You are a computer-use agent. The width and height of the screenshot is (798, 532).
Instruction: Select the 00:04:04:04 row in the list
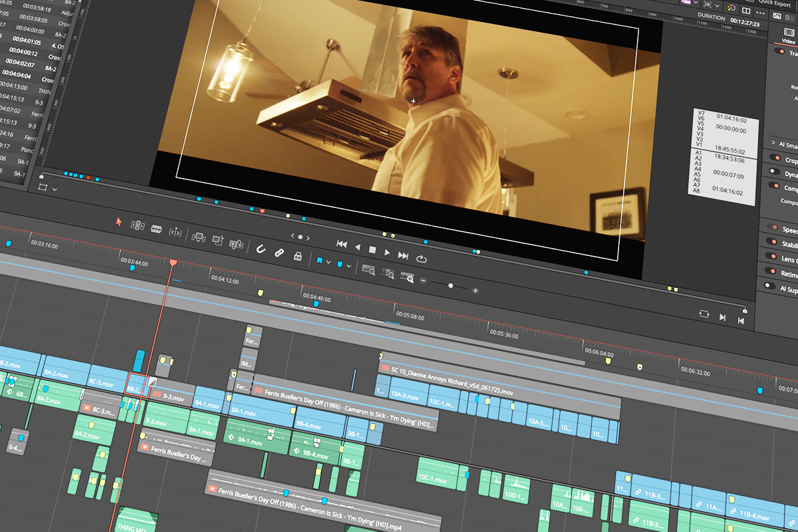[27, 74]
